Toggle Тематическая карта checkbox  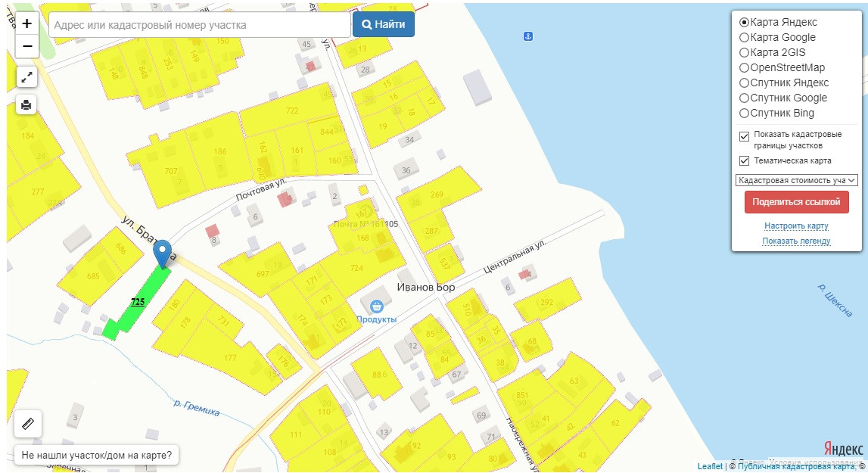tap(745, 160)
